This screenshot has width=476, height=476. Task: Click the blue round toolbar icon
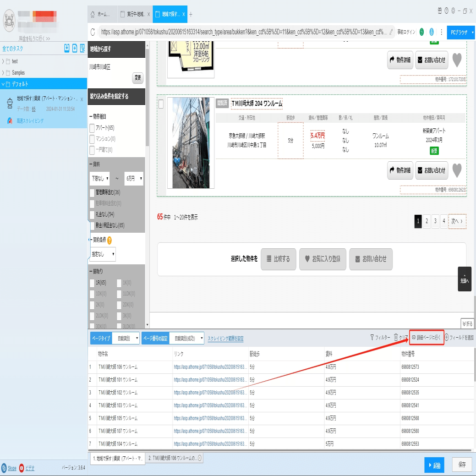coord(432,32)
